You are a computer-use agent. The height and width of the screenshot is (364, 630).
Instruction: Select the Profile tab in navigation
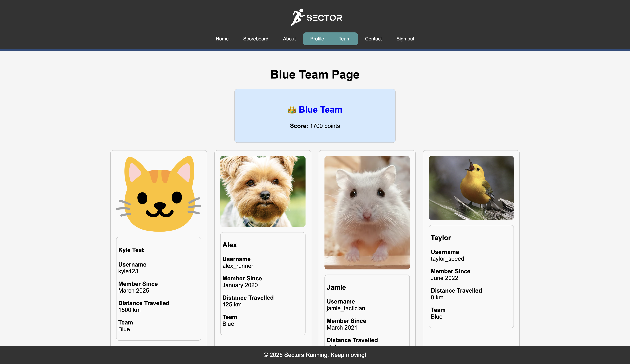coord(317,39)
